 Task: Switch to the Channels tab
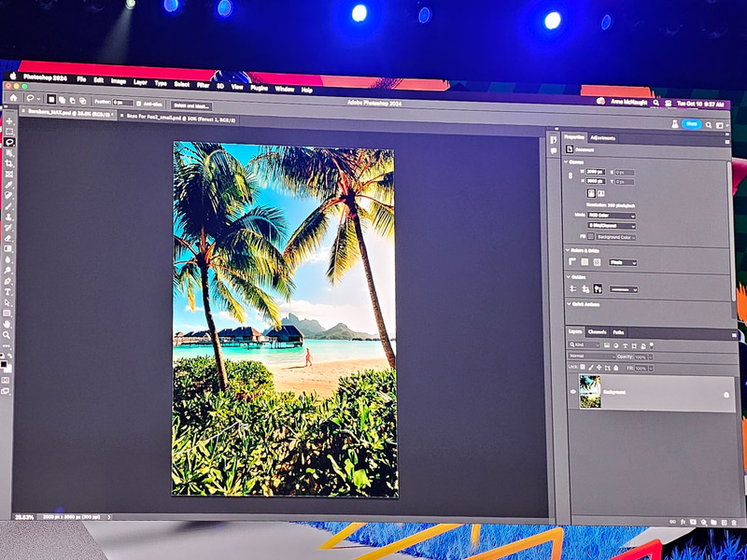coord(597,332)
